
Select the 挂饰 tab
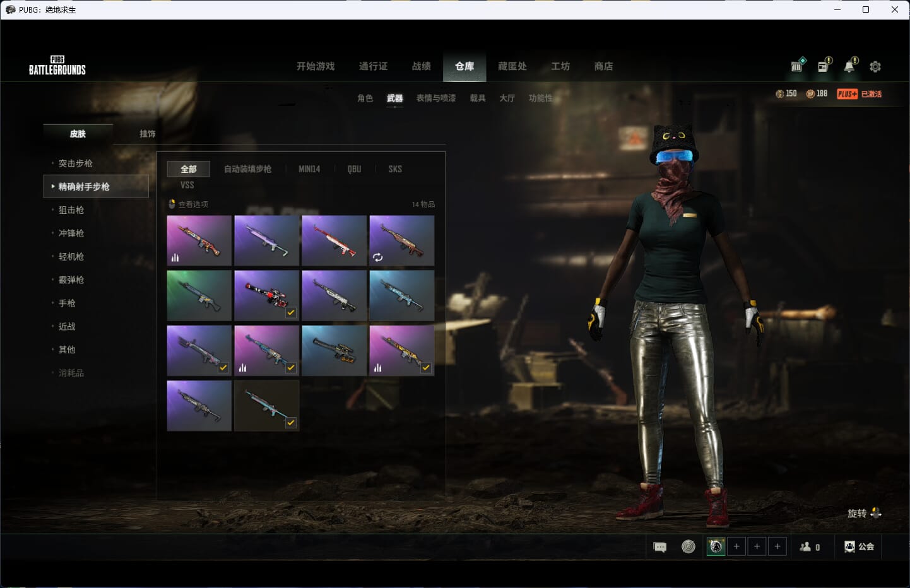[148, 134]
